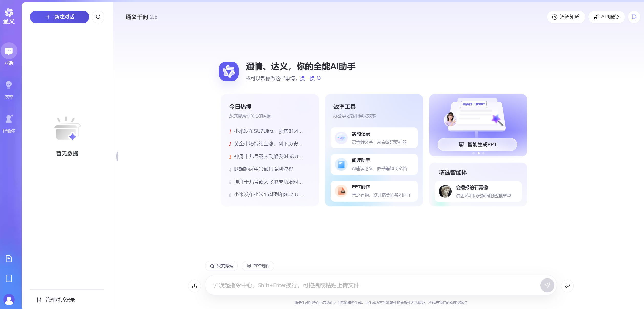Image resolution: width=644 pixels, height=309 pixels.
Task: Click the message input text field
Action: (371, 285)
